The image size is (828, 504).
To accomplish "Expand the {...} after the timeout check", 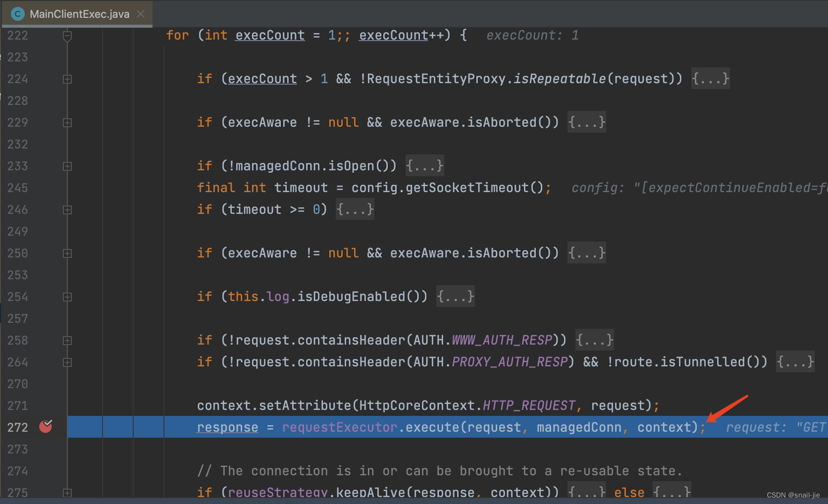I will point(355,209).
